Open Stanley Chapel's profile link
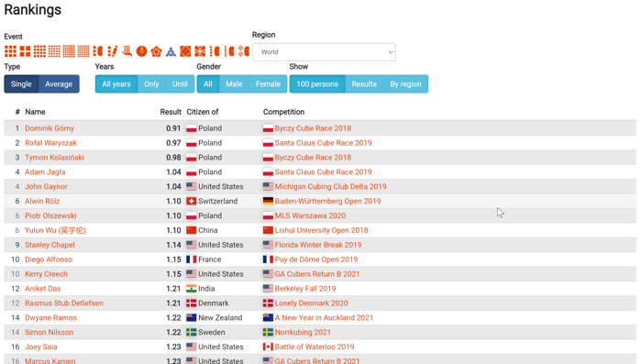 point(50,245)
